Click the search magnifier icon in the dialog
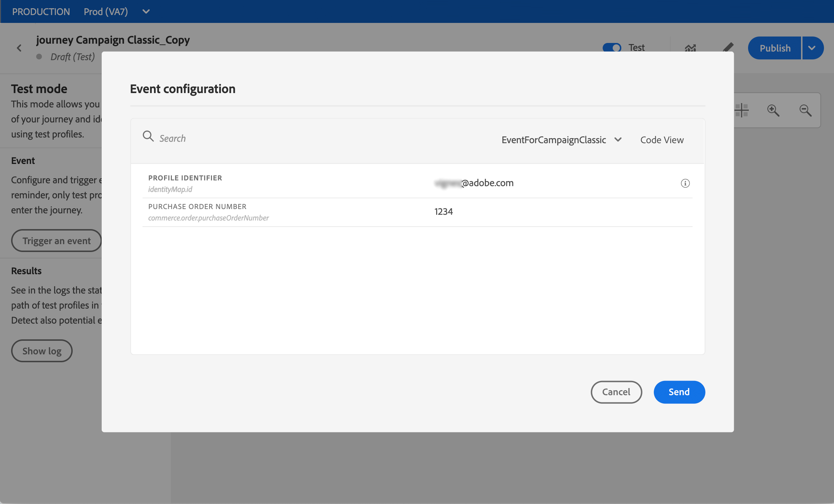The image size is (834, 504). [148, 136]
